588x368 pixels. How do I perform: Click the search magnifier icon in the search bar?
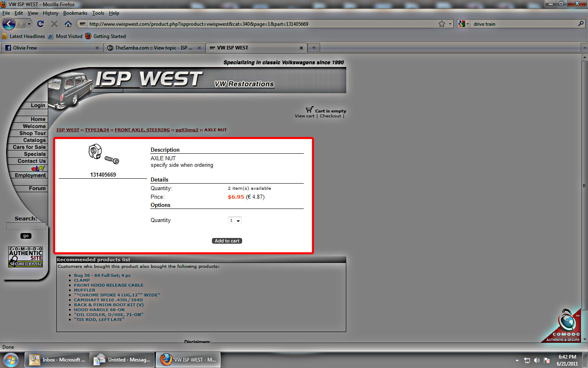pos(581,24)
